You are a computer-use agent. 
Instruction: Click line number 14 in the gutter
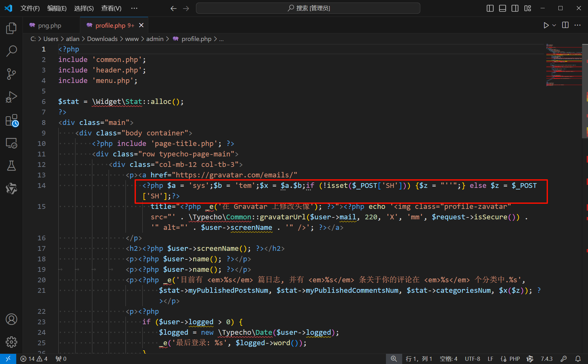[42, 185]
